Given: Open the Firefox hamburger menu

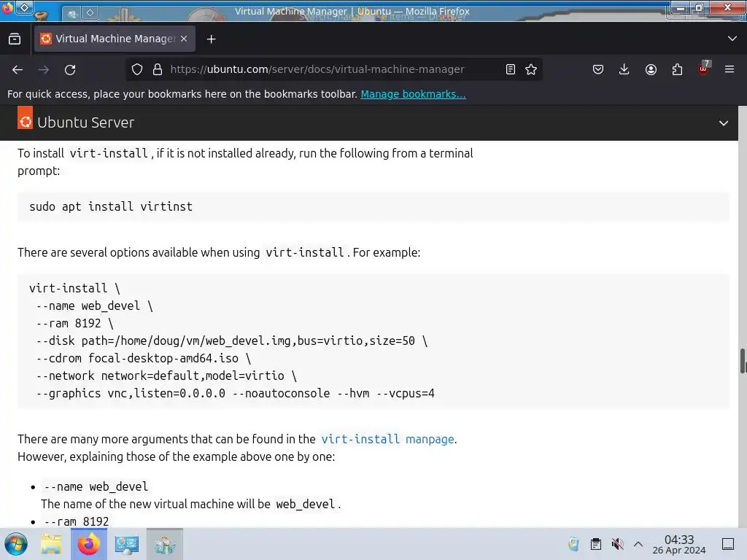Looking at the screenshot, I should tap(729, 69).
